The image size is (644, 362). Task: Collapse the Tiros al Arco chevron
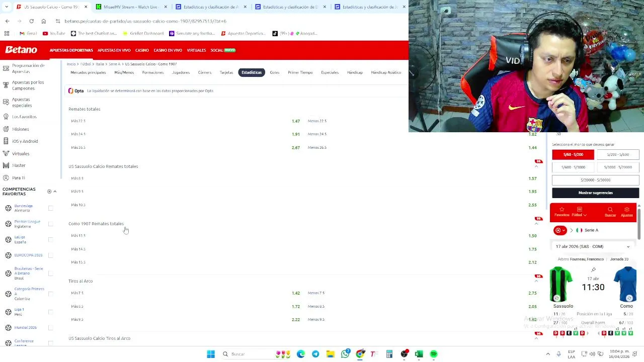pos(536,281)
